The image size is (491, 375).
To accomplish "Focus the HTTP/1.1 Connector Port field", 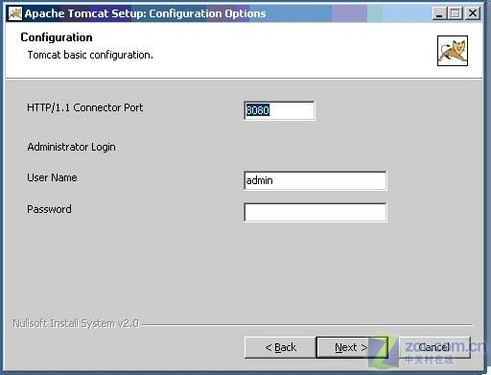I will [279, 111].
